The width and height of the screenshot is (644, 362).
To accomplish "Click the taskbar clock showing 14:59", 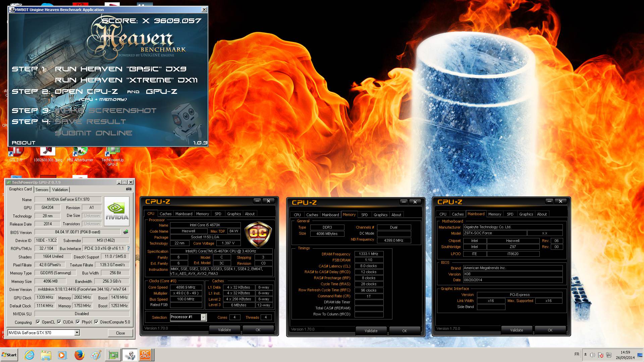I will 625,355.
